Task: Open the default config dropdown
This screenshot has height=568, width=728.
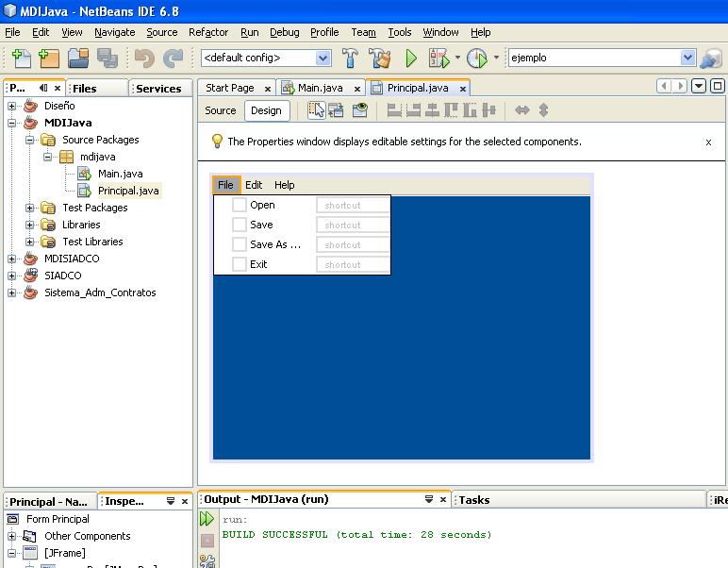Action: [323, 58]
